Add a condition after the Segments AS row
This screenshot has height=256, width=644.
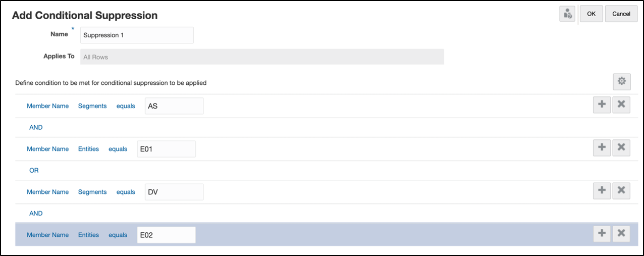602,105
